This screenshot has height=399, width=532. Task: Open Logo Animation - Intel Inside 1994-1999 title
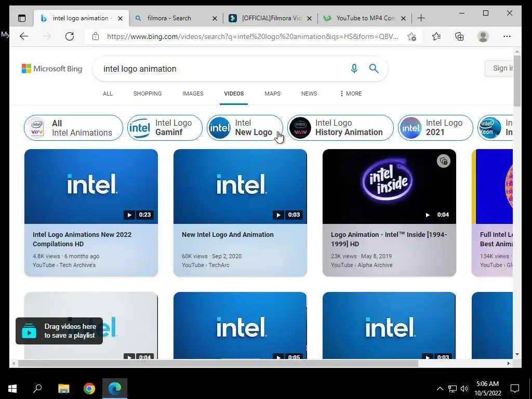click(x=389, y=239)
